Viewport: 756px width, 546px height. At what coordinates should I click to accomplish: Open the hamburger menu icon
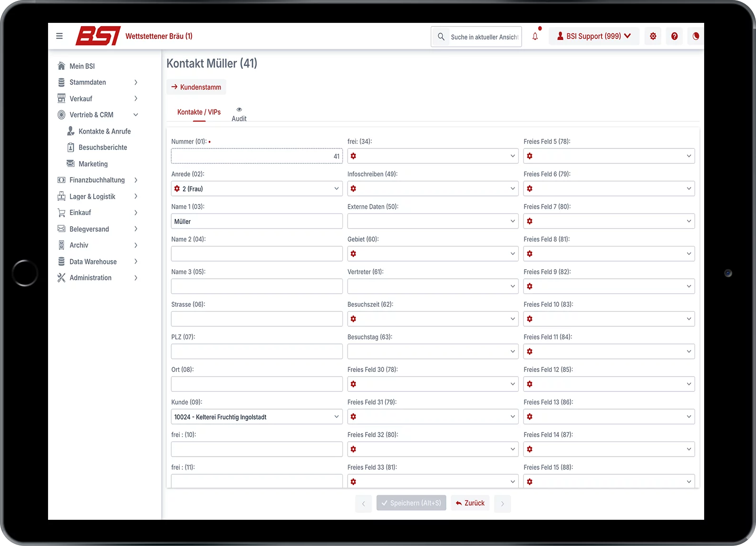coord(59,36)
